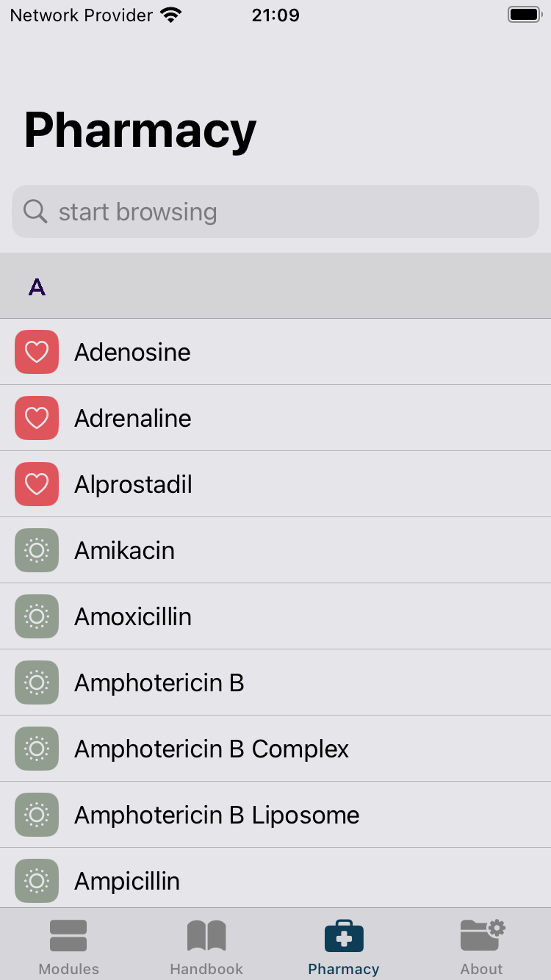Tap the A section header
This screenshot has width=551, height=980.
pyautogui.click(x=275, y=286)
